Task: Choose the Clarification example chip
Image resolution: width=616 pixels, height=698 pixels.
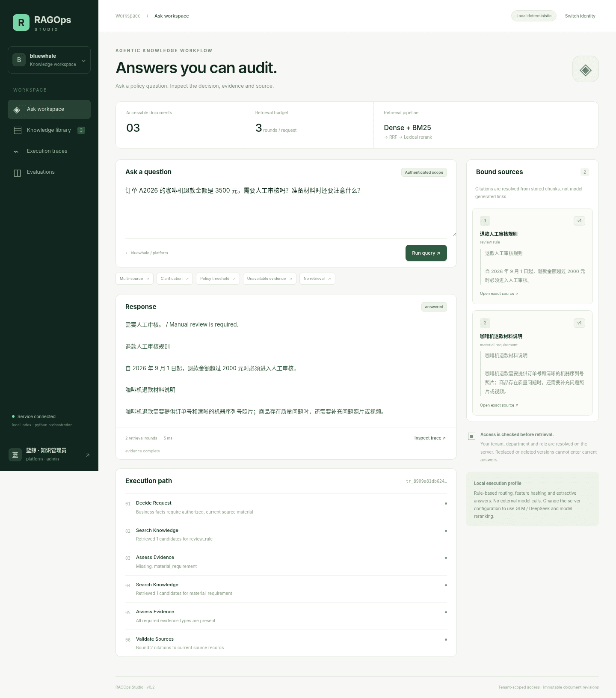Action: [175, 279]
